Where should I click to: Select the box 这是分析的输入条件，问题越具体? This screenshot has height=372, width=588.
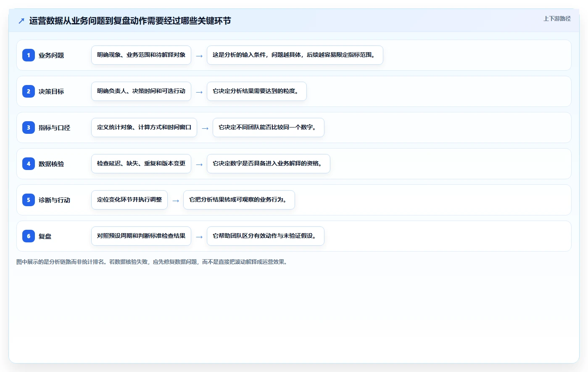pyautogui.click(x=295, y=55)
